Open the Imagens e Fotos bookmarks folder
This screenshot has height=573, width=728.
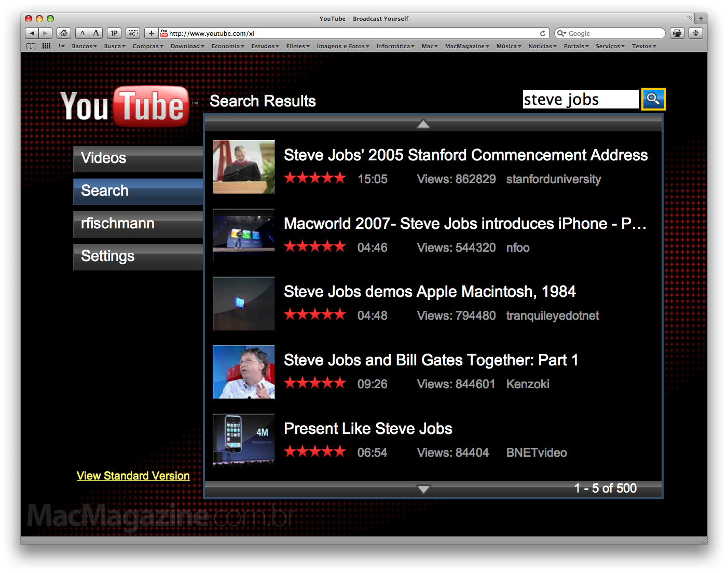[343, 46]
